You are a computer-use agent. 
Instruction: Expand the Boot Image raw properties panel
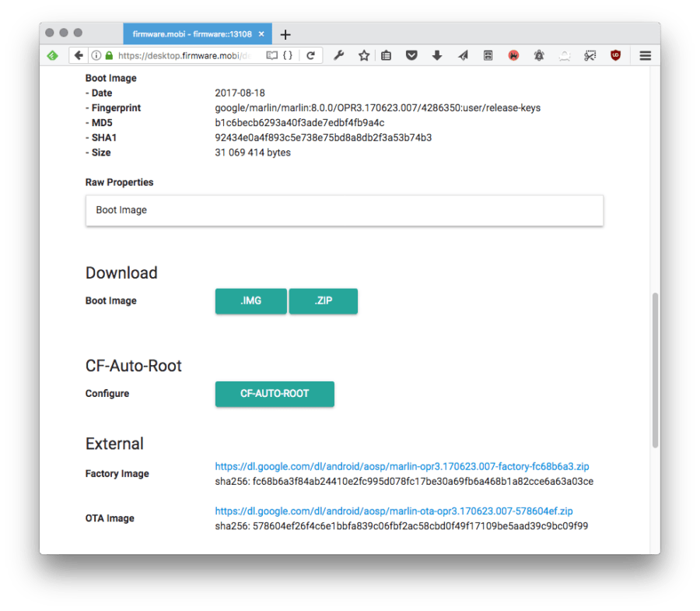(345, 210)
